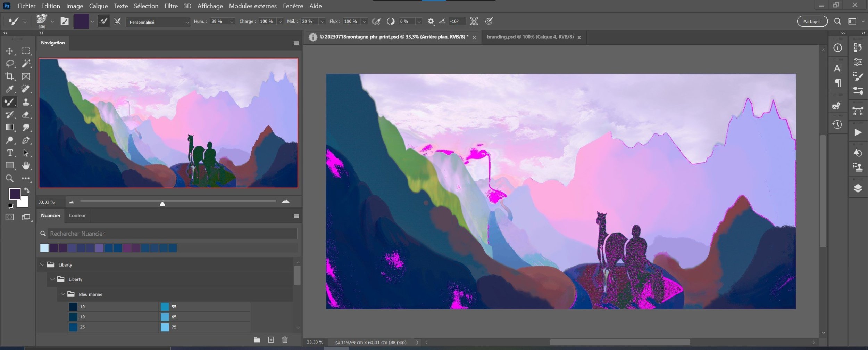
Task: Collapse the Bleu marine swatch folder
Action: coord(63,294)
